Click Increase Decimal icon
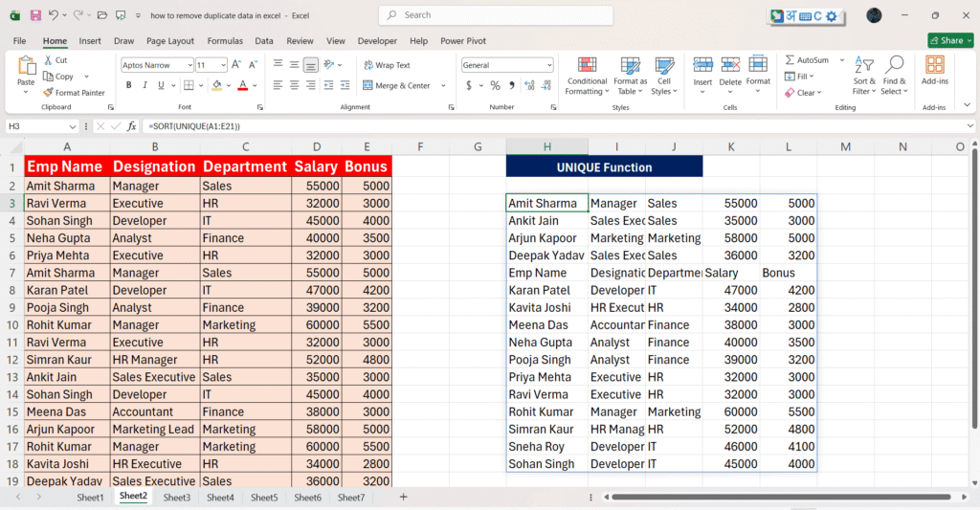Image resolution: width=980 pixels, height=510 pixels. (529, 85)
